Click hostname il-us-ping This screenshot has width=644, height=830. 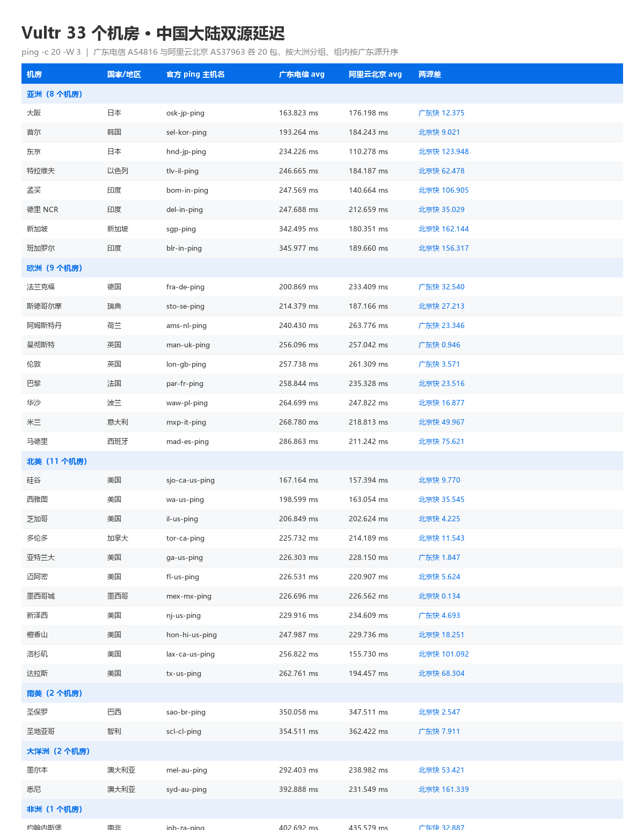pos(182,519)
